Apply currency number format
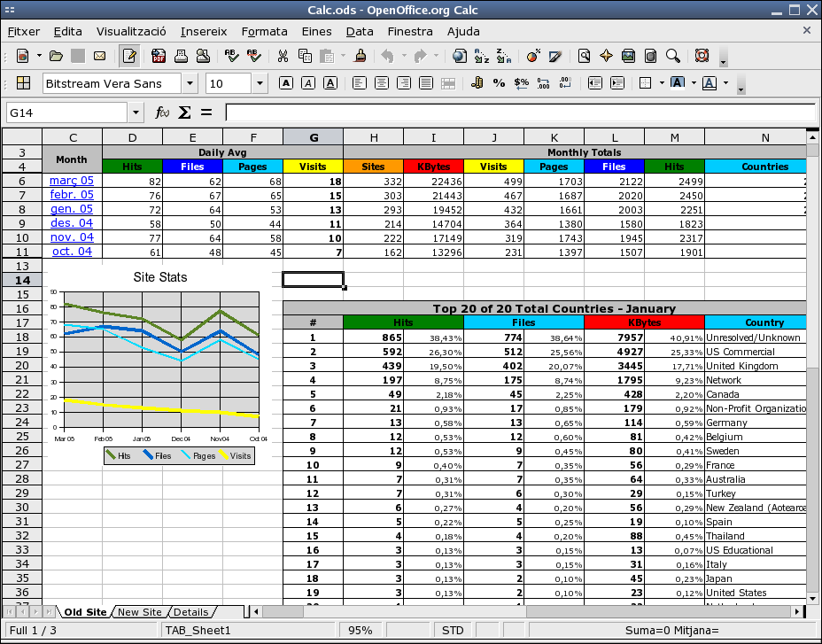This screenshot has width=822, height=644. (x=477, y=83)
